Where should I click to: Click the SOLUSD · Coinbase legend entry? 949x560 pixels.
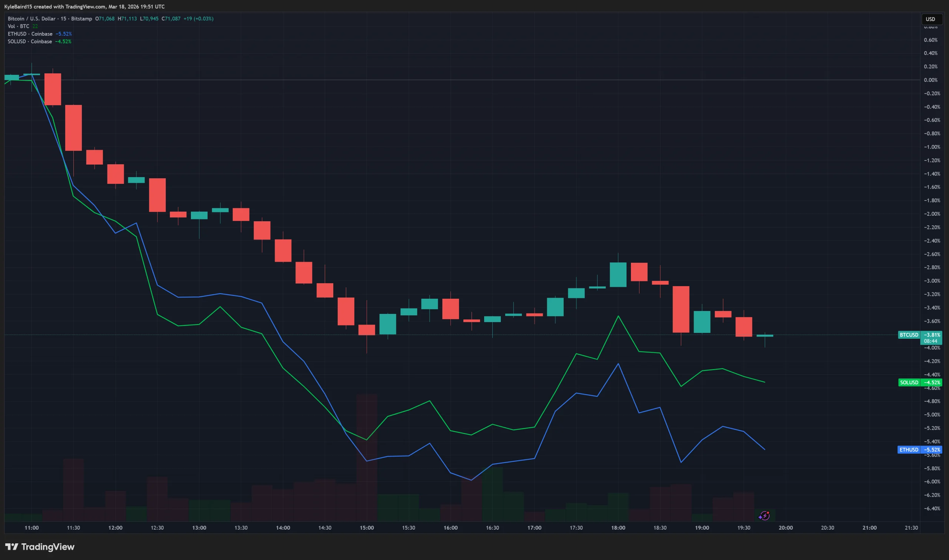click(30, 42)
